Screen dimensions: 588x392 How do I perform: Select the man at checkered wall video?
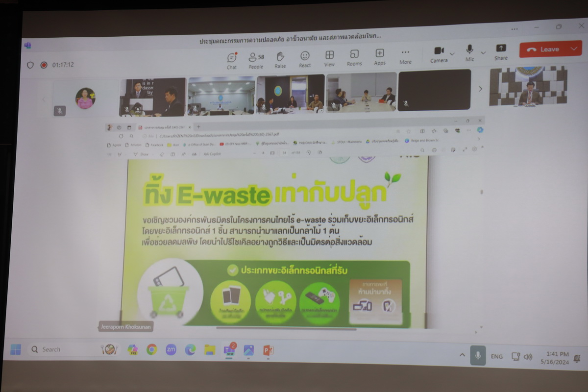528,86
